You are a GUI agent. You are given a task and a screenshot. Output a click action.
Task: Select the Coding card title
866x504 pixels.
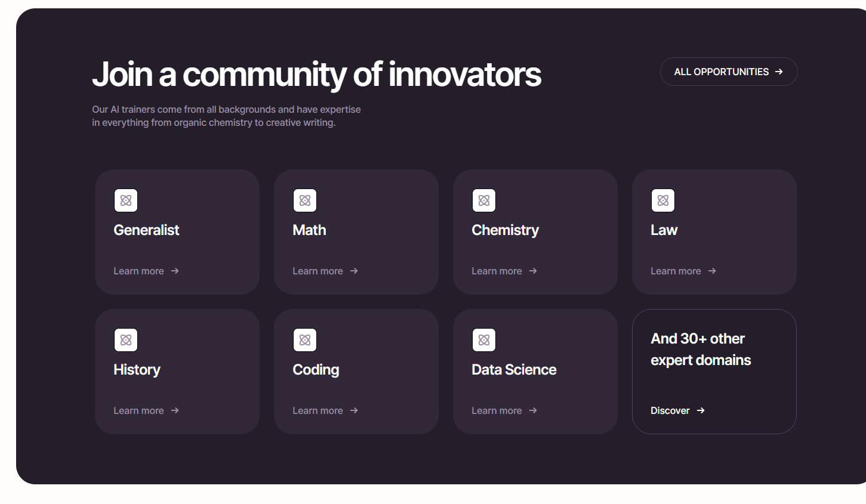(316, 370)
